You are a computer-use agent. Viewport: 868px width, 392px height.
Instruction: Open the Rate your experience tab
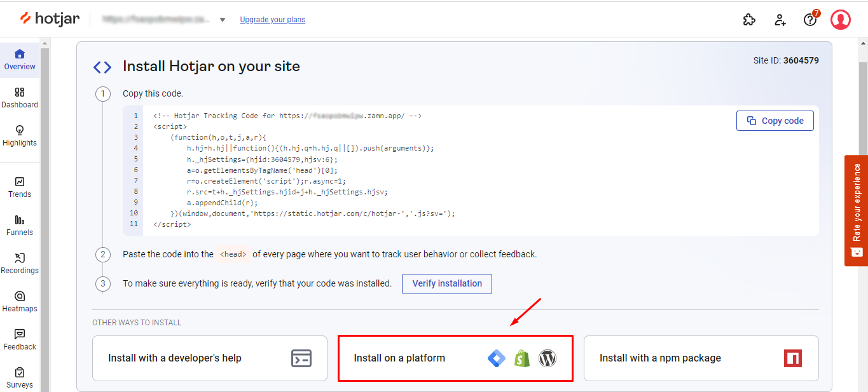[856, 210]
